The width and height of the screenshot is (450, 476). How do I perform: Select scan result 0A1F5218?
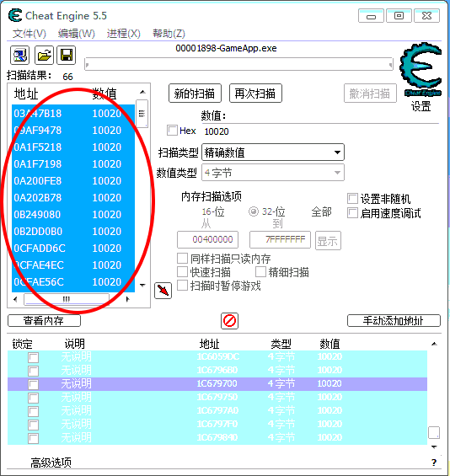(x=73, y=147)
